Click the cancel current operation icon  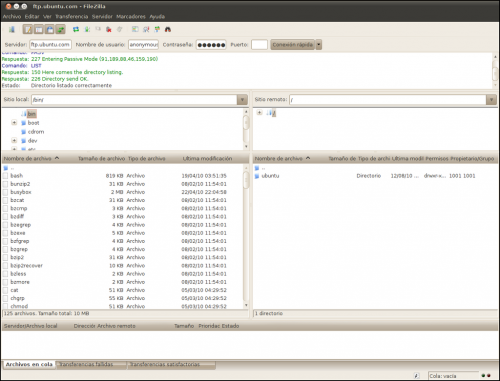pyautogui.click(x=98, y=30)
